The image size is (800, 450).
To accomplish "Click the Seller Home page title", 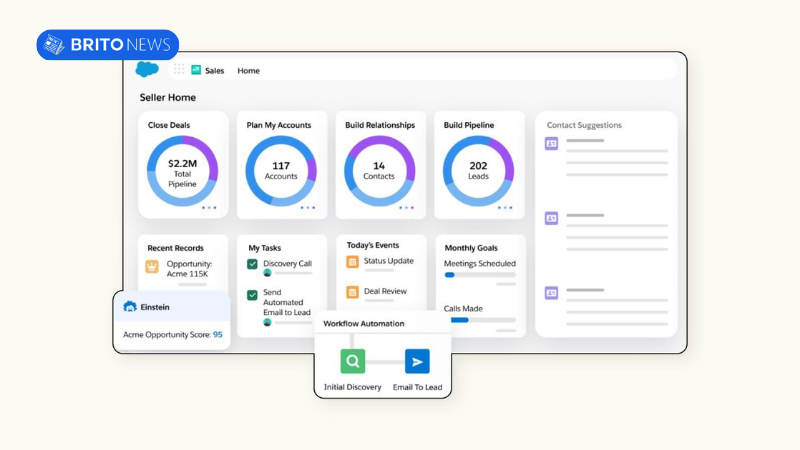I will click(x=168, y=97).
